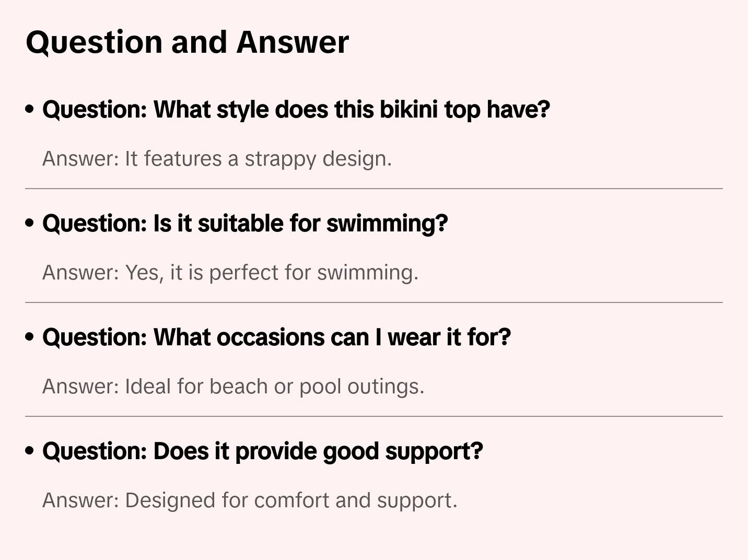Viewport: 748px width, 560px height.
Task: Click the bullet beside the good support question
Action: click(x=30, y=451)
